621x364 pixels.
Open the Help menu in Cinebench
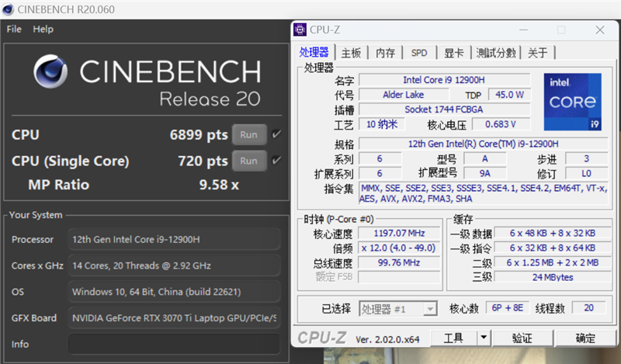tap(43, 29)
